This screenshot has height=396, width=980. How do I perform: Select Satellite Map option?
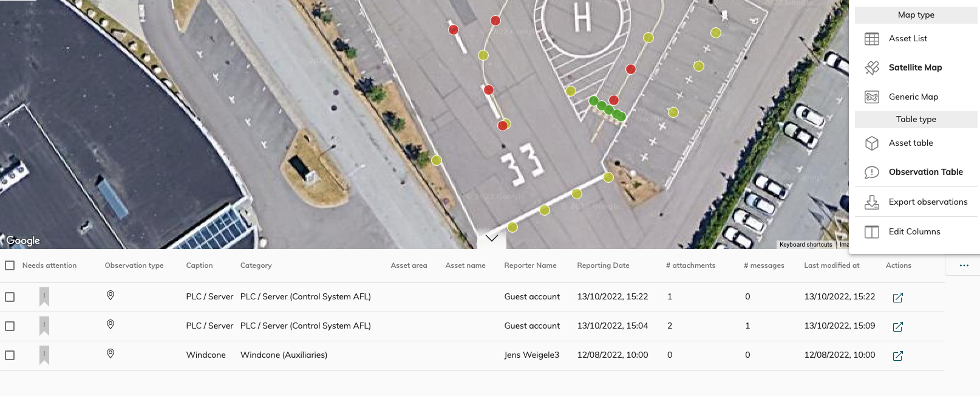(915, 67)
